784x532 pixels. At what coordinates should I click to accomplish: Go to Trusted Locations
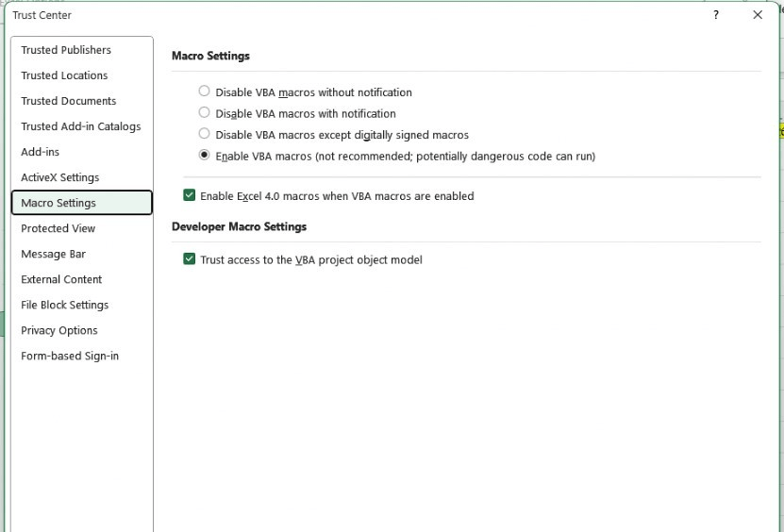[82, 75]
